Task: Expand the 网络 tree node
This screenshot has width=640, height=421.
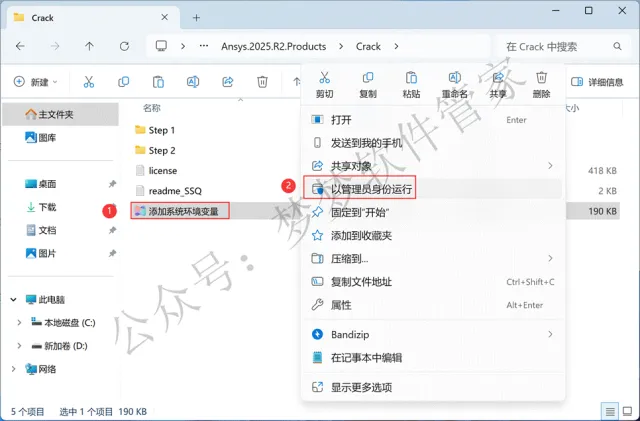Action: tap(13, 369)
